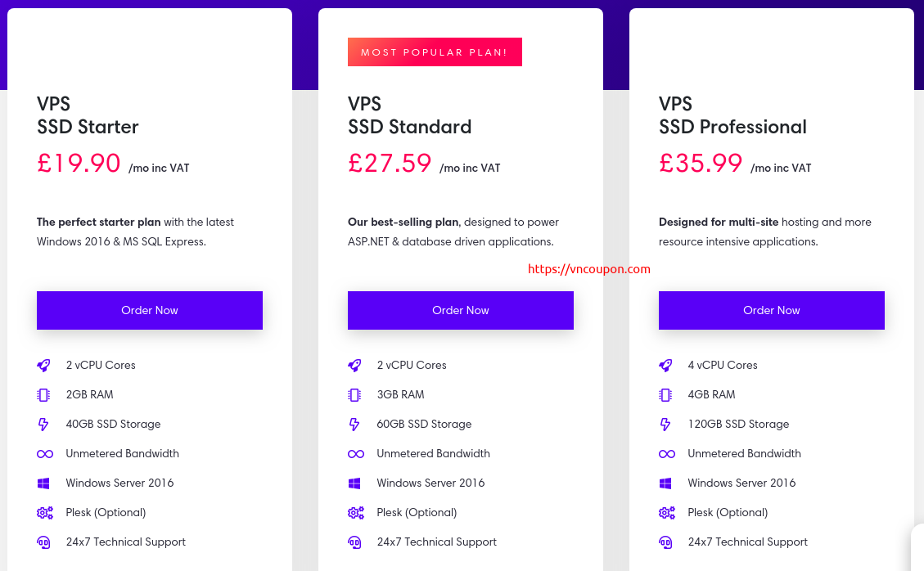Viewport: 924px width, 571px height.
Task: Click the RAM chip icon next to 3GB RAM
Action: click(x=354, y=395)
